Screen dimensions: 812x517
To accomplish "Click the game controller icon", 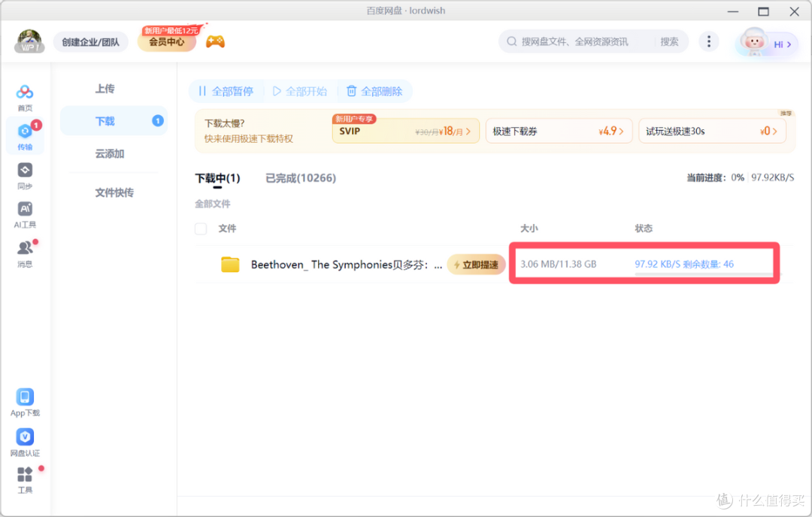I will 216,42.
